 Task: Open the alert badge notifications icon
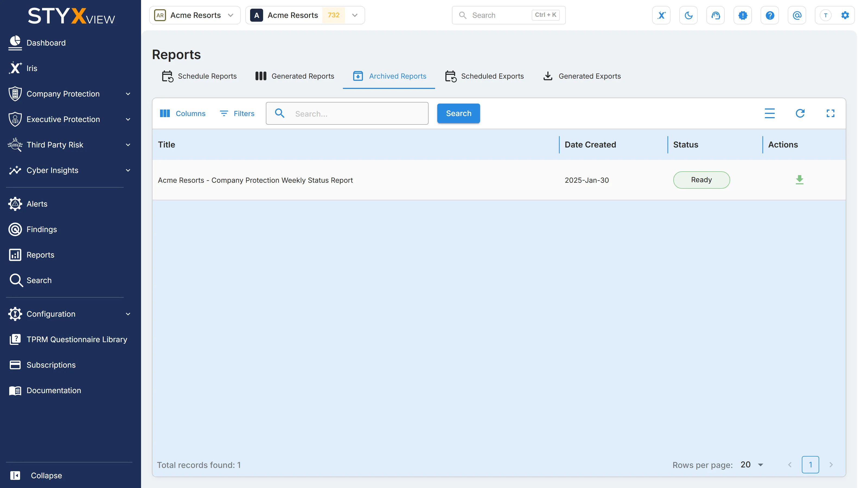pyautogui.click(x=743, y=15)
